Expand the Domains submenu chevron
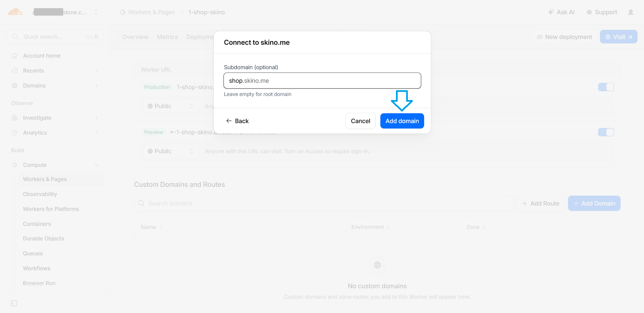 97,85
